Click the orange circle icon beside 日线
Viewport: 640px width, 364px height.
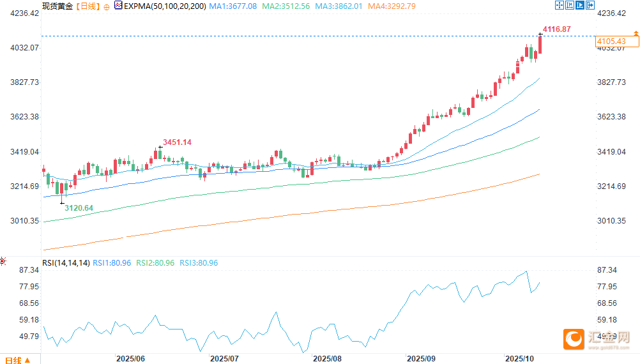106,6
